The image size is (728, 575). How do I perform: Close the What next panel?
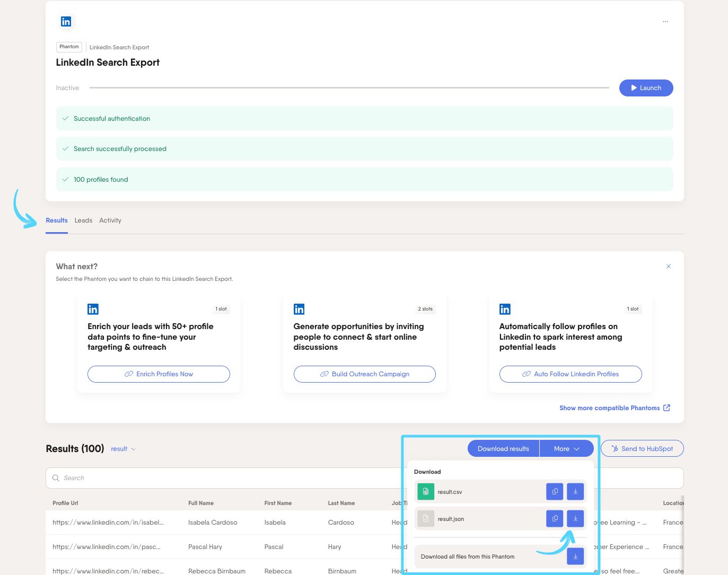tap(669, 266)
